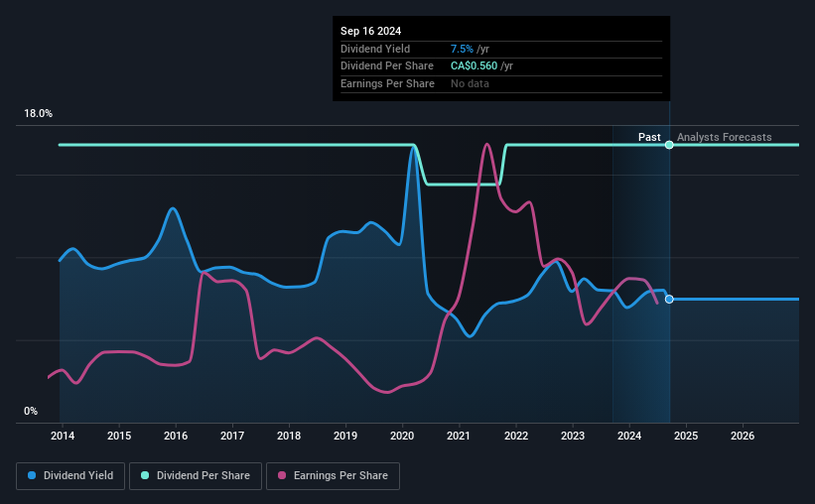
Task: Click the Past label on chart
Action: pos(649,137)
